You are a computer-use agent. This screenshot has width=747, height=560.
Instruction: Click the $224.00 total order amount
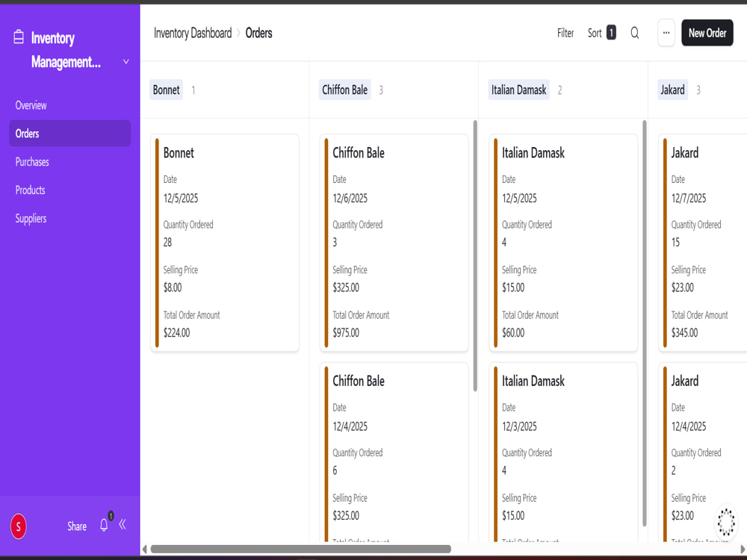click(x=177, y=333)
